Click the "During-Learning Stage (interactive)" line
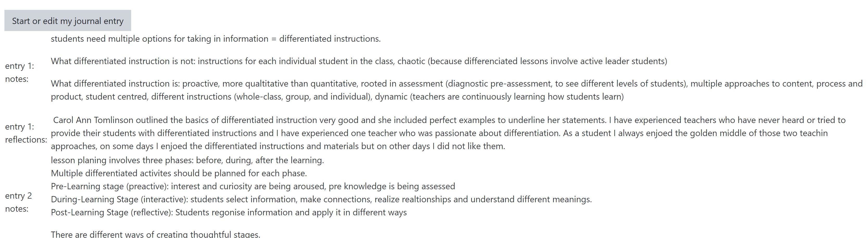The image size is (868, 238). coord(321,199)
